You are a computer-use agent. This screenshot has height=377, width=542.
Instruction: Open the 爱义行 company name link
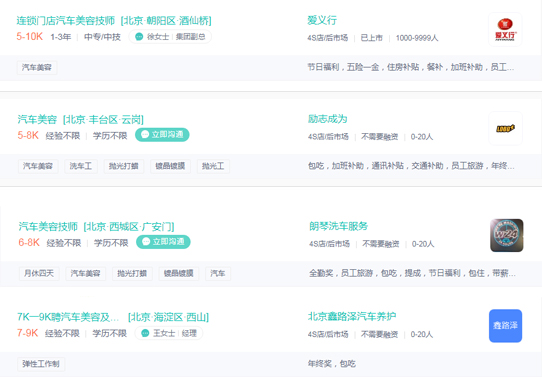[x=322, y=20]
